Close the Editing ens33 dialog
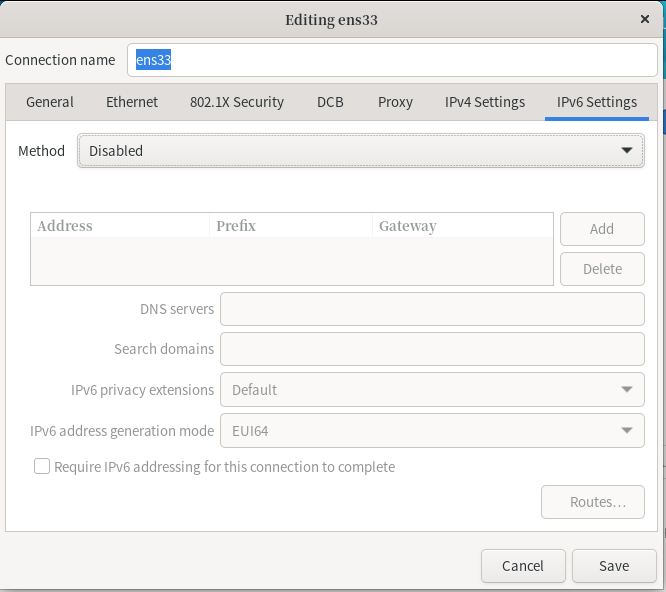 (644, 19)
